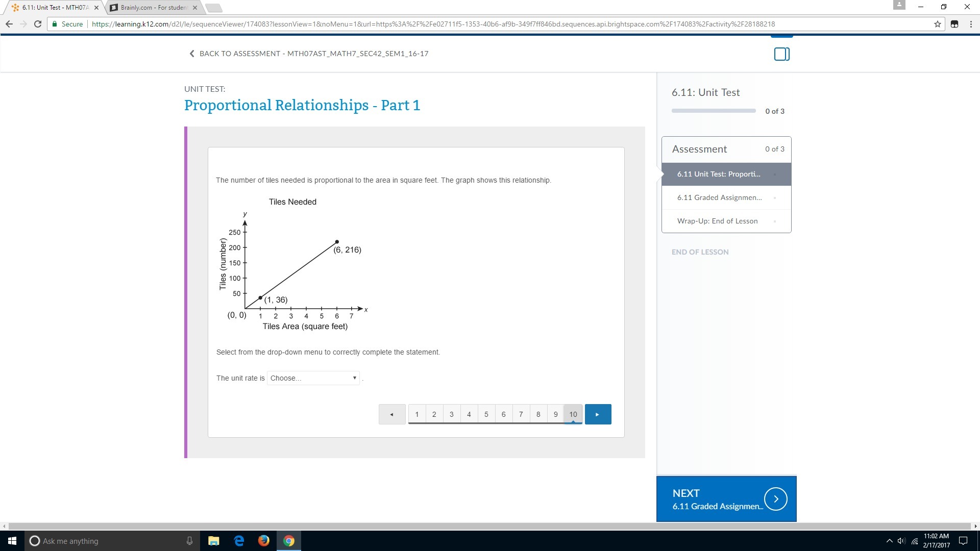The width and height of the screenshot is (980, 551).
Task: Jump to question 5
Action: tap(486, 414)
